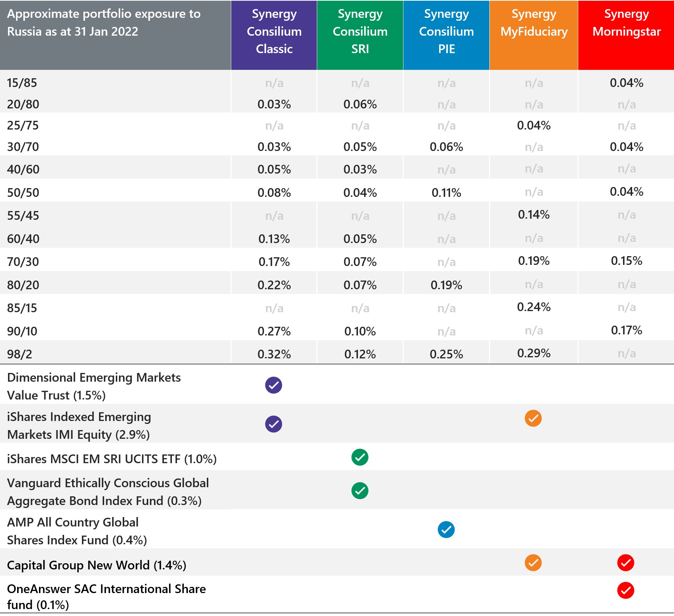Click the purple checkmark in iShares Indexed Emerging Markets row
Screen dimensions: 674x616
273,424
